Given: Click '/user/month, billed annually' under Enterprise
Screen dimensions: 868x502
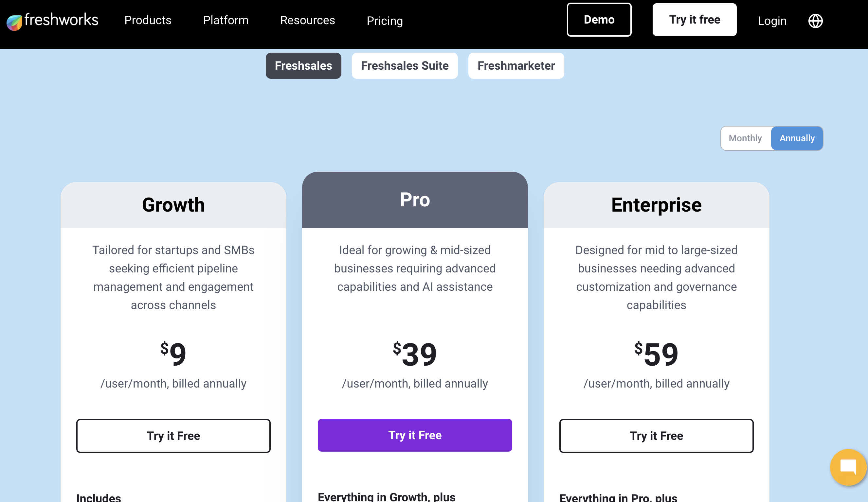Looking at the screenshot, I should point(656,383).
